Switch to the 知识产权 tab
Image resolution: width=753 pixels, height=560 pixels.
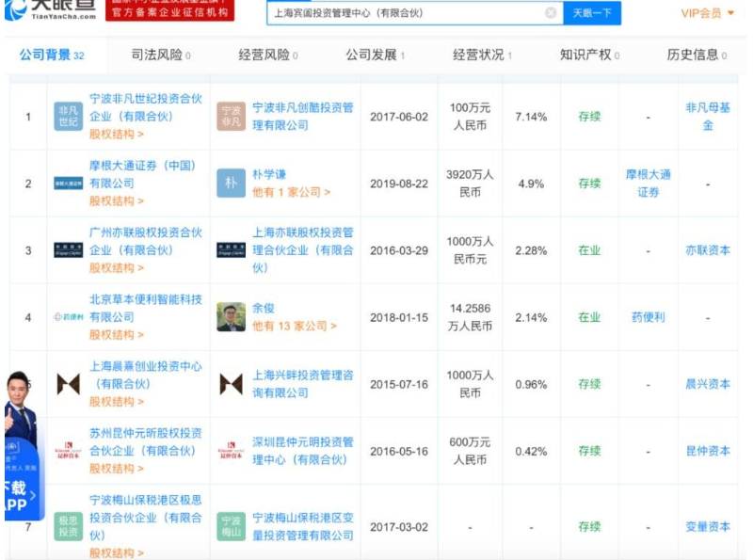click(x=590, y=56)
